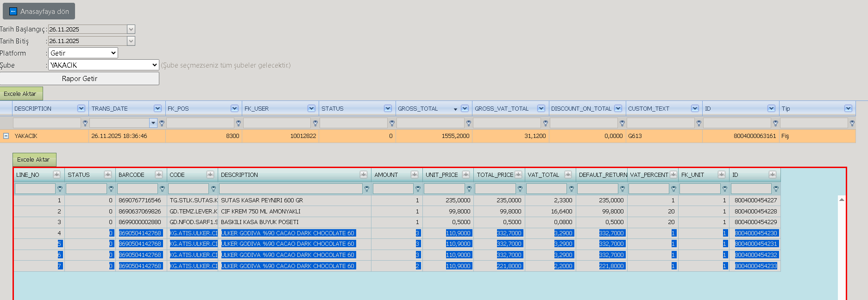868x300 pixels.
Task: Click CODE column filter input field
Action: pos(189,189)
